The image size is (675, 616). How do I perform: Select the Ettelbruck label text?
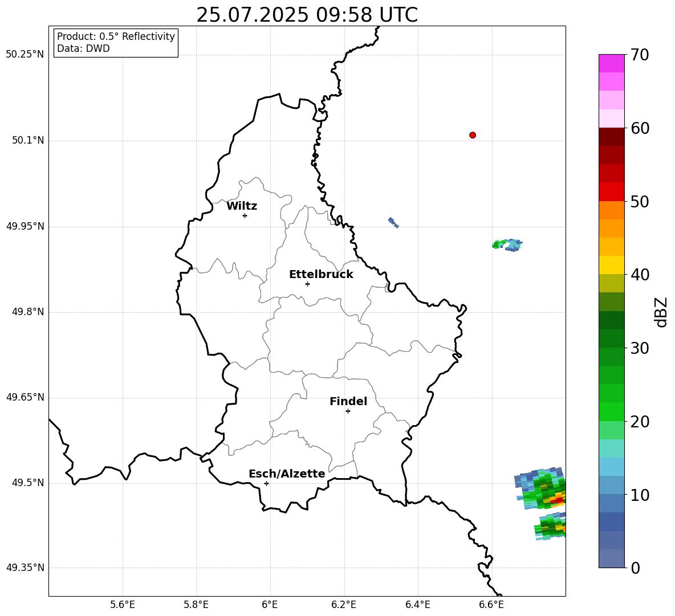tap(321, 275)
